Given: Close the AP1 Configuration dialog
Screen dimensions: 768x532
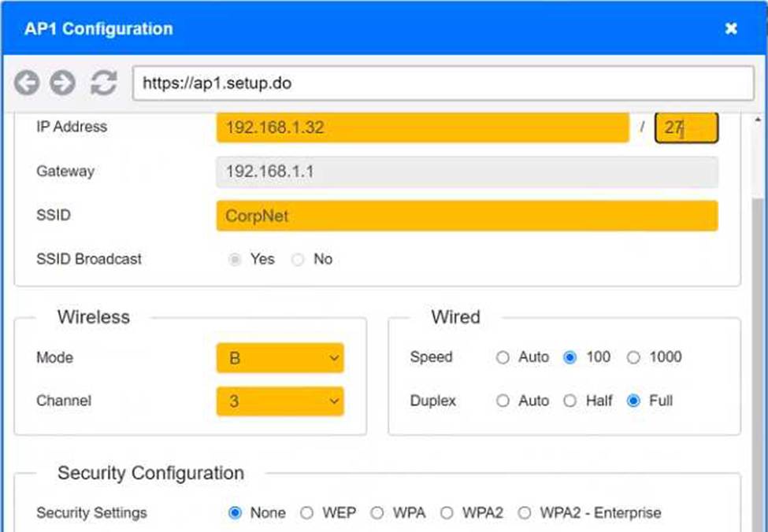Looking at the screenshot, I should 731,29.
